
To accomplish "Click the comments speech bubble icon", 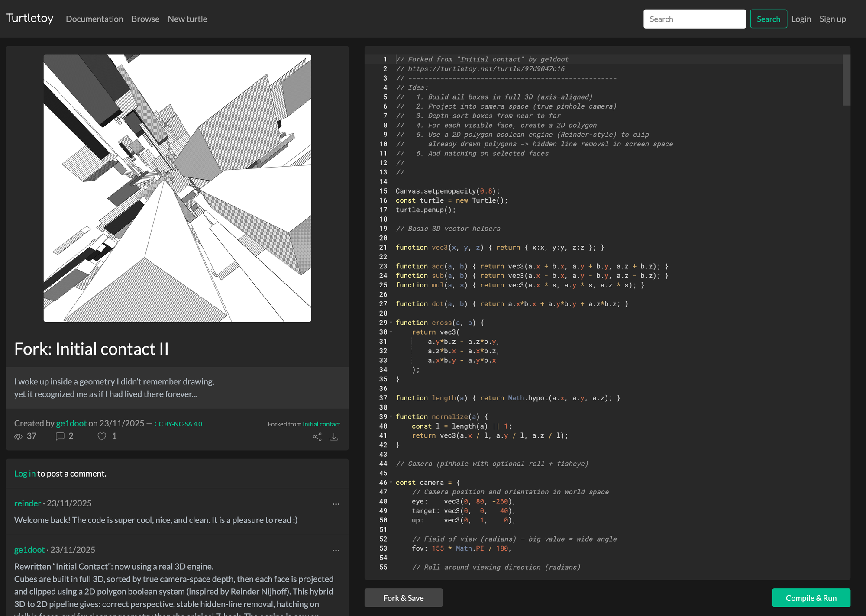I will click(x=60, y=436).
